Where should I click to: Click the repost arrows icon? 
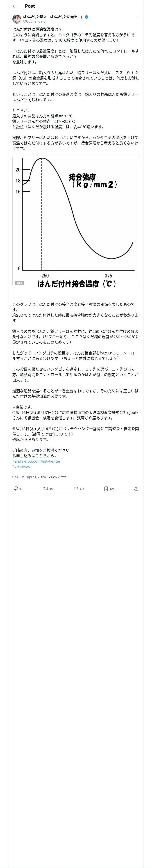point(45,489)
